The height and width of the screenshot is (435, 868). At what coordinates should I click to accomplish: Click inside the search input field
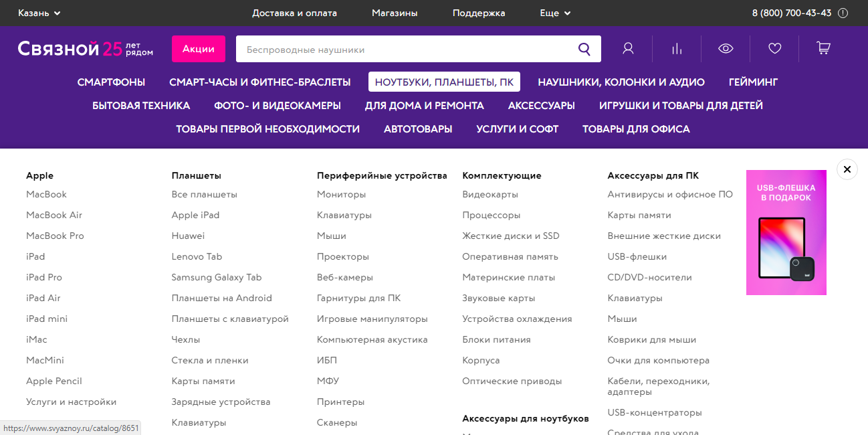coord(401,48)
